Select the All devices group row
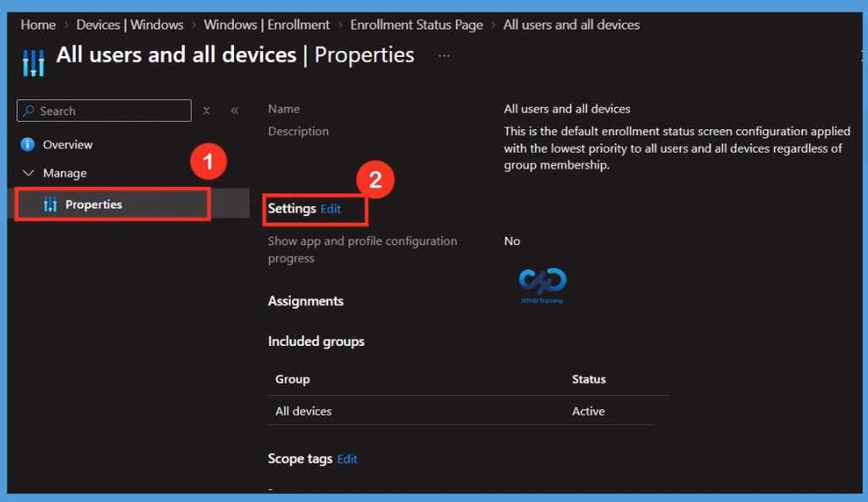The width and height of the screenshot is (868, 502). (461, 411)
